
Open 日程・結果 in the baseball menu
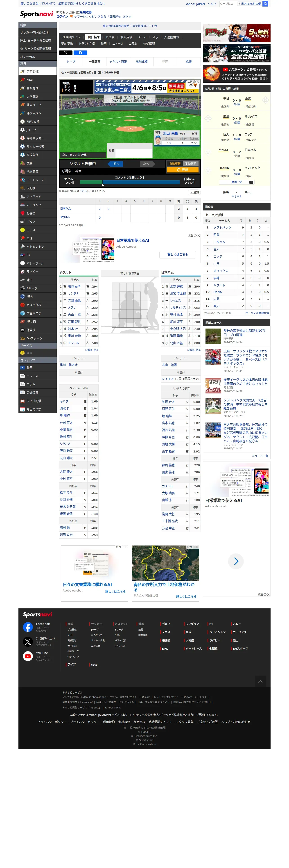93,37
